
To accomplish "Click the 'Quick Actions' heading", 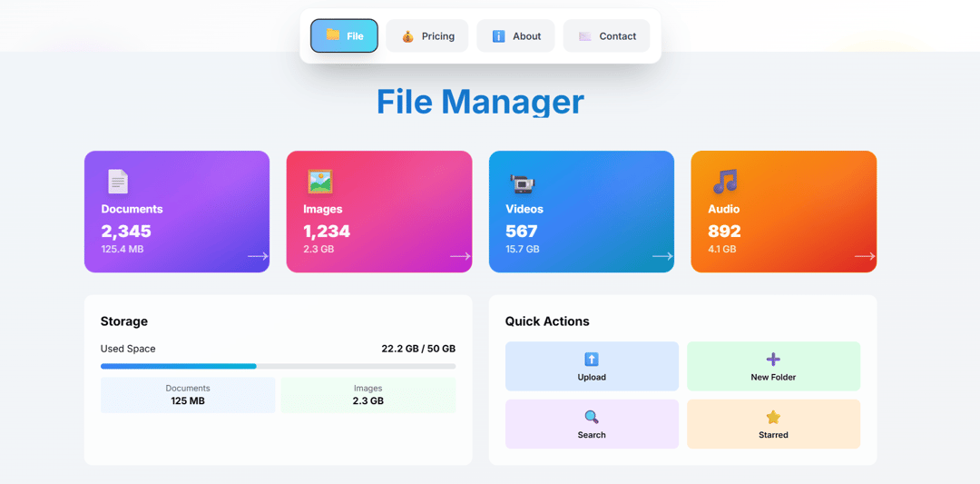I will pos(547,321).
